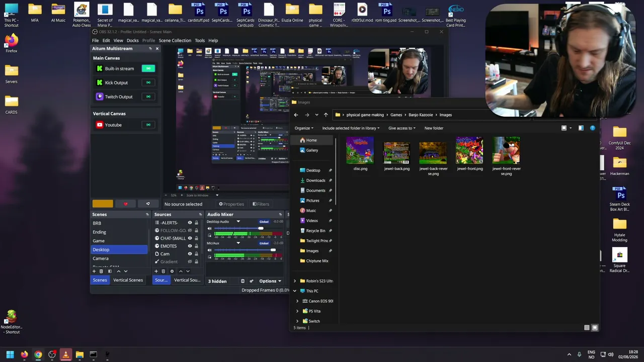Add a new source with the plus icon
Screen dimensions: 644x362
156,271
